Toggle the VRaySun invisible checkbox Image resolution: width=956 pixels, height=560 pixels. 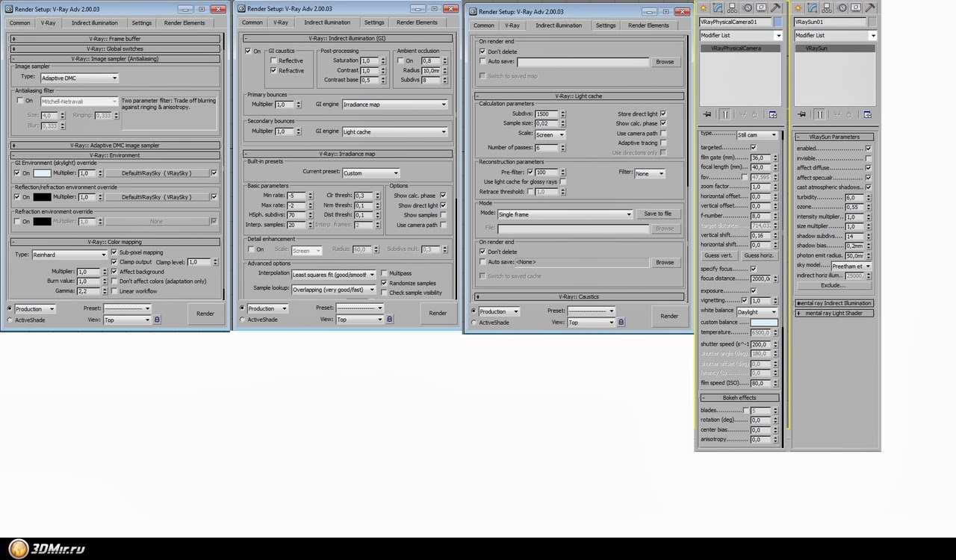pyautogui.click(x=868, y=158)
